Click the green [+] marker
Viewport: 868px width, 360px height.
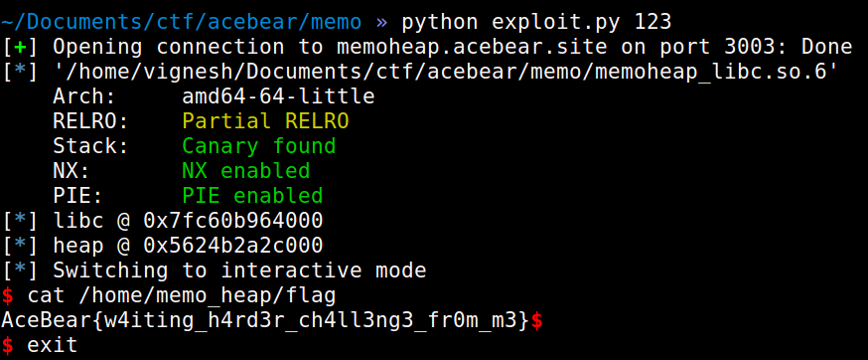click(x=21, y=47)
